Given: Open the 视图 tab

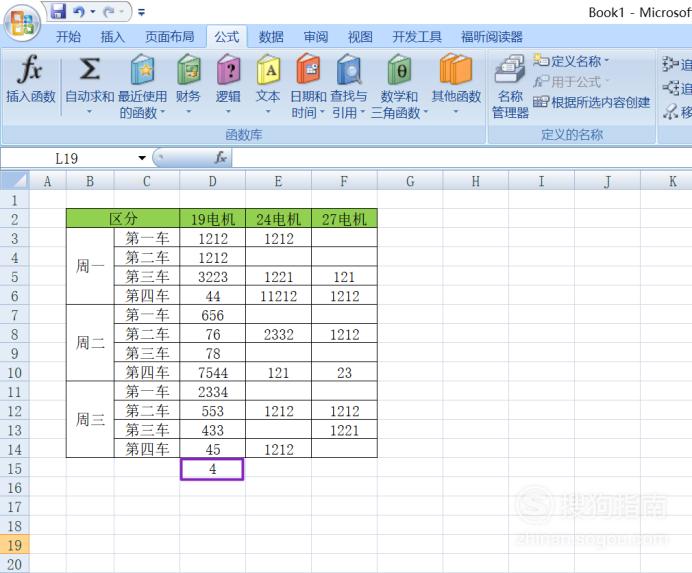Looking at the screenshot, I should click(360, 37).
